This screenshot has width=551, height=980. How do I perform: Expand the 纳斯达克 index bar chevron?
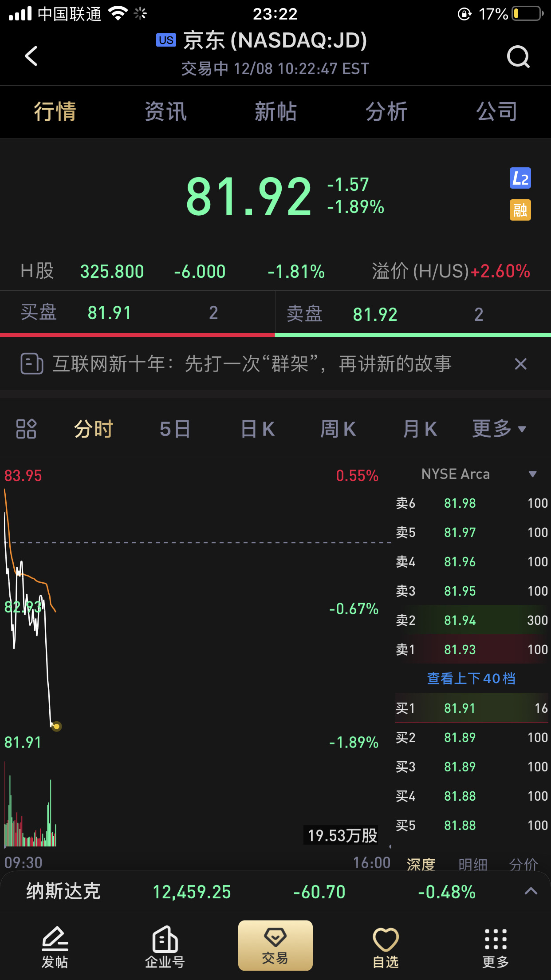pyautogui.click(x=531, y=891)
